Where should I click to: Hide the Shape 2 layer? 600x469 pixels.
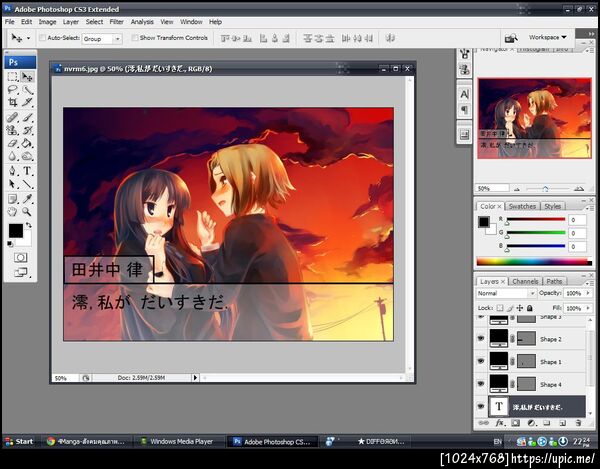point(481,338)
